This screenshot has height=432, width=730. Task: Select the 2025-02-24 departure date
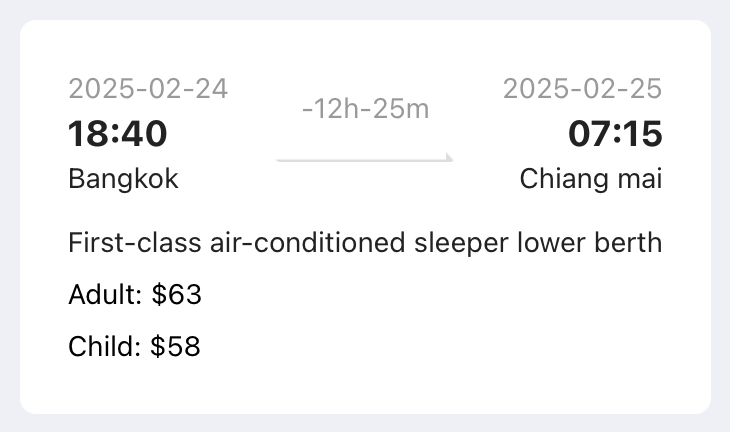click(148, 89)
